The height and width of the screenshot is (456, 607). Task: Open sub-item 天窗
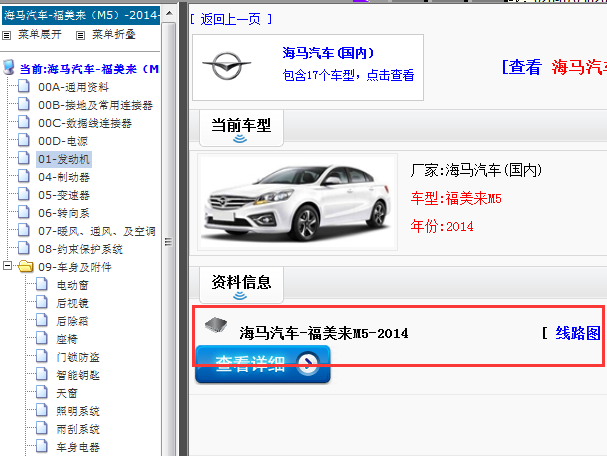coord(67,393)
